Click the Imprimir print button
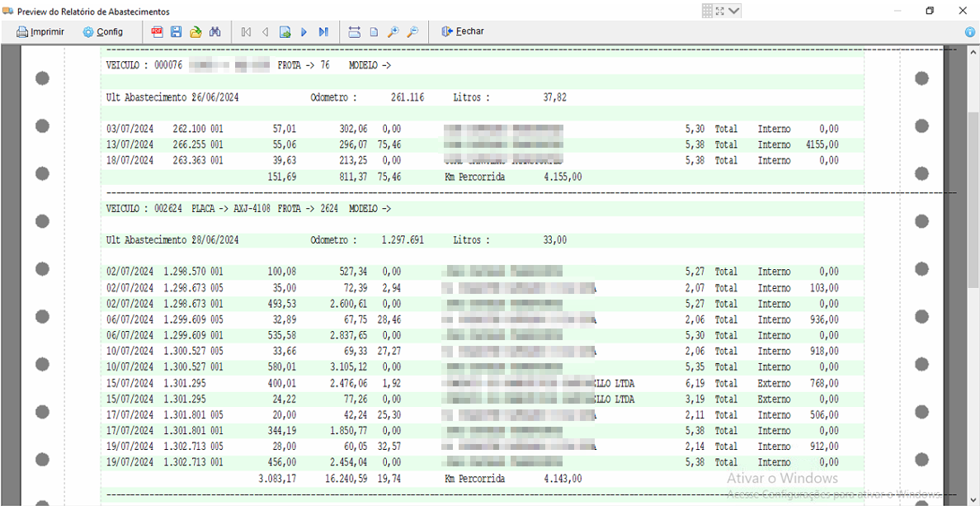 coord(40,32)
